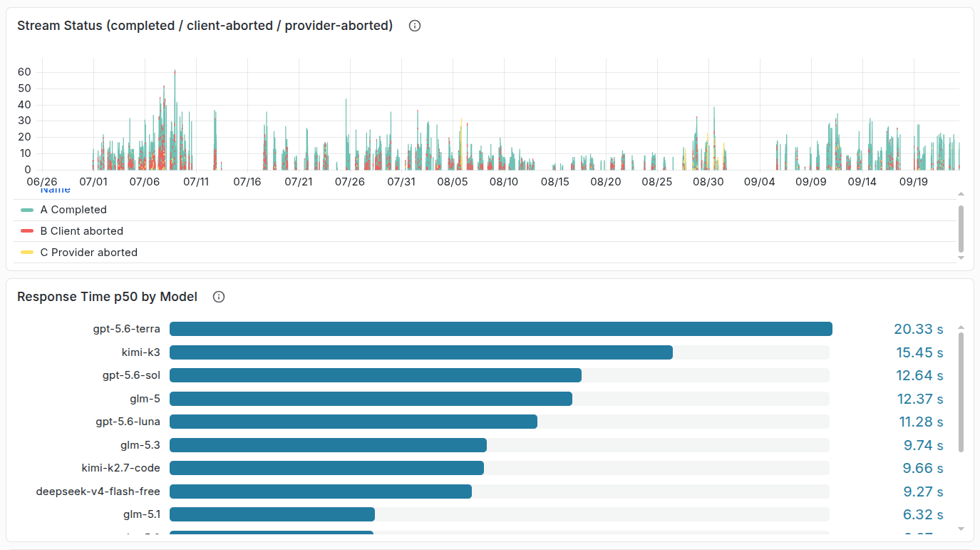Select the kimi-k2.7-code bar
The width and height of the screenshot is (980, 550).
tap(326, 468)
